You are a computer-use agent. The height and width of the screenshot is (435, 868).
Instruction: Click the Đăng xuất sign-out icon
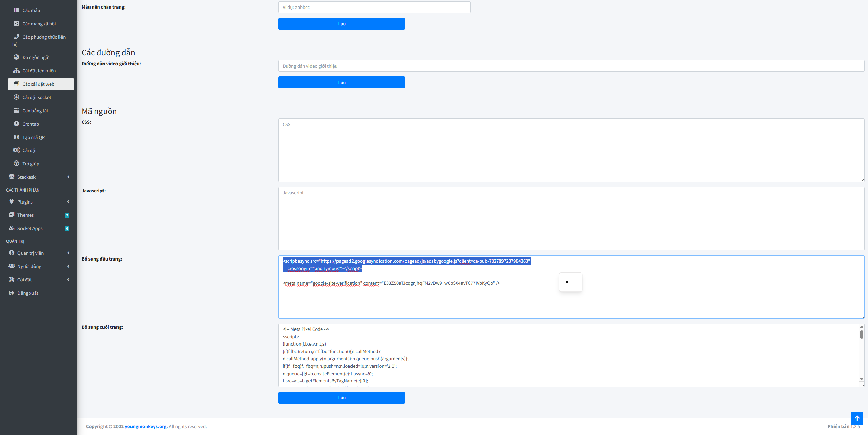12,293
